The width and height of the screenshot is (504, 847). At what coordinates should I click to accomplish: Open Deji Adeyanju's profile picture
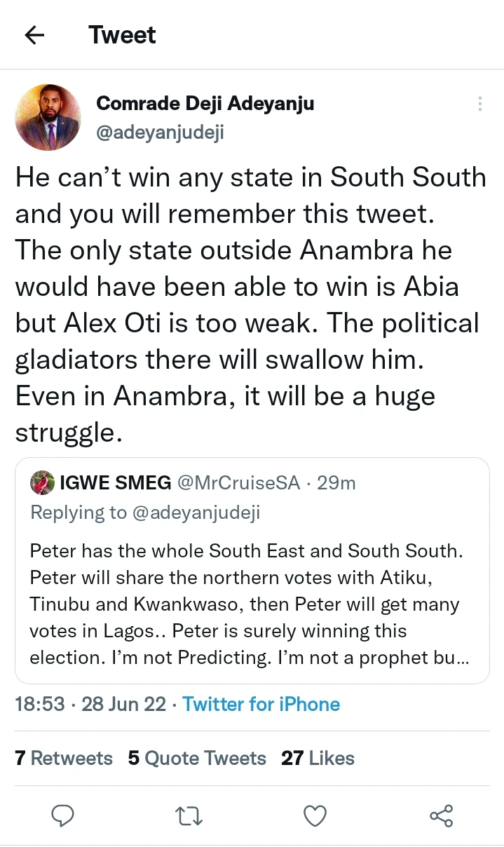click(x=48, y=117)
